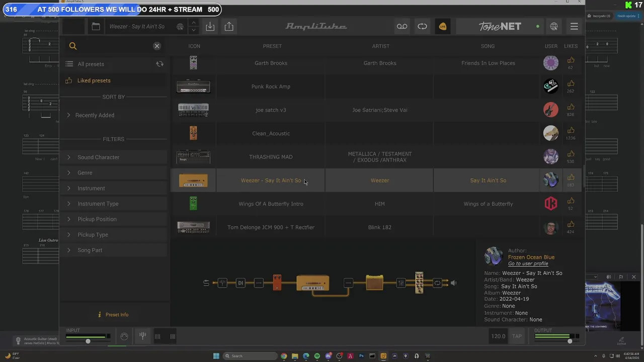This screenshot has height=362, width=644.
Task: Click the TAP tempo button
Action: pos(517,336)
